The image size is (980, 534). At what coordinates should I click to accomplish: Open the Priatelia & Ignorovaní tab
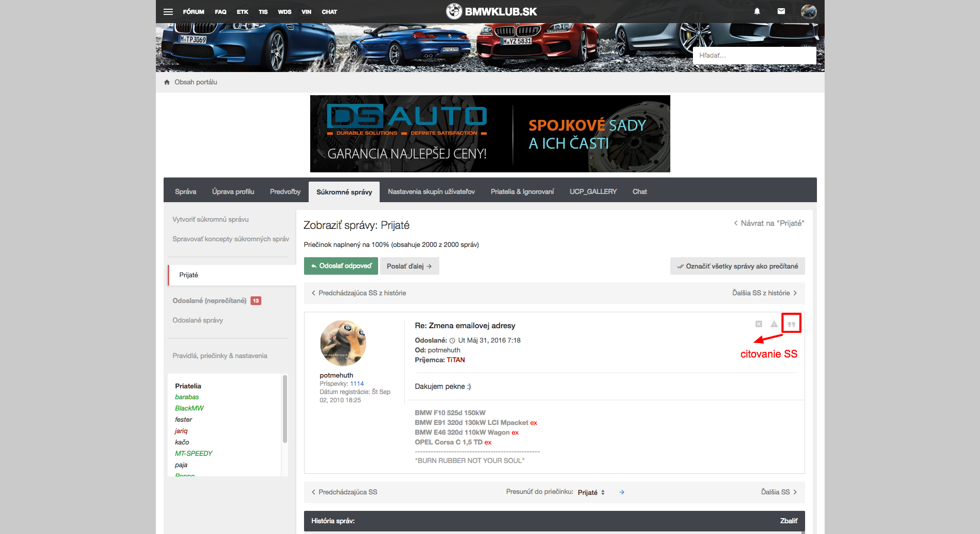[x=522, y=191]
